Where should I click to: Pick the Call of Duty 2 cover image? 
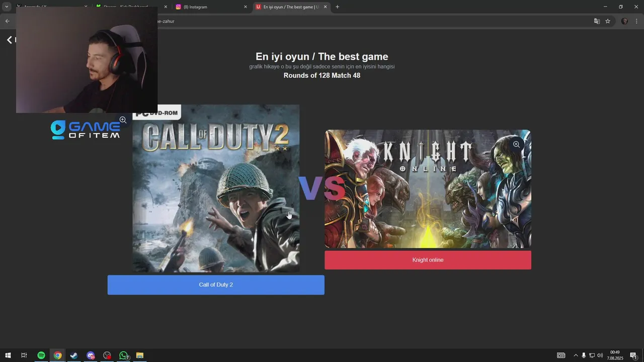pyautogui.click(x=216, y=189)
